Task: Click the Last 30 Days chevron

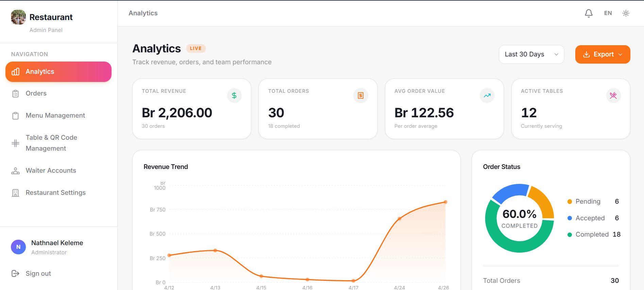Action: (x=556, y=54)
